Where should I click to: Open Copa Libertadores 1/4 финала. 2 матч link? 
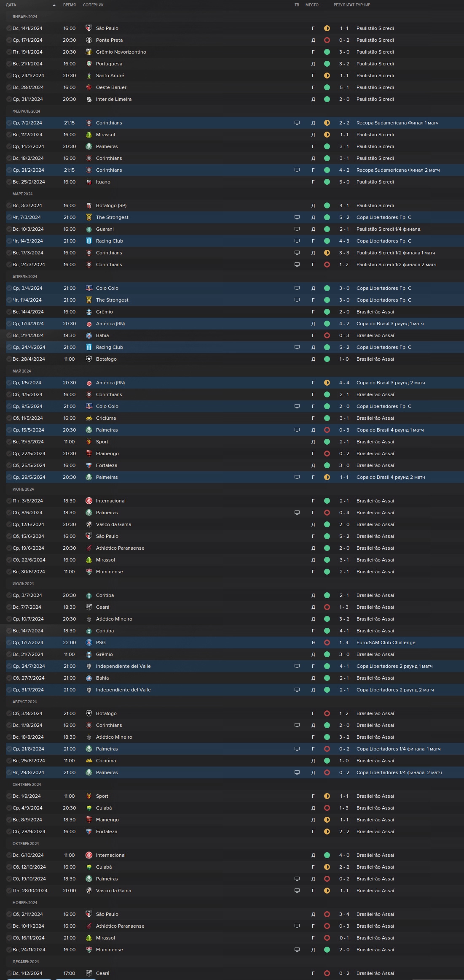click(x=399, y=772)
